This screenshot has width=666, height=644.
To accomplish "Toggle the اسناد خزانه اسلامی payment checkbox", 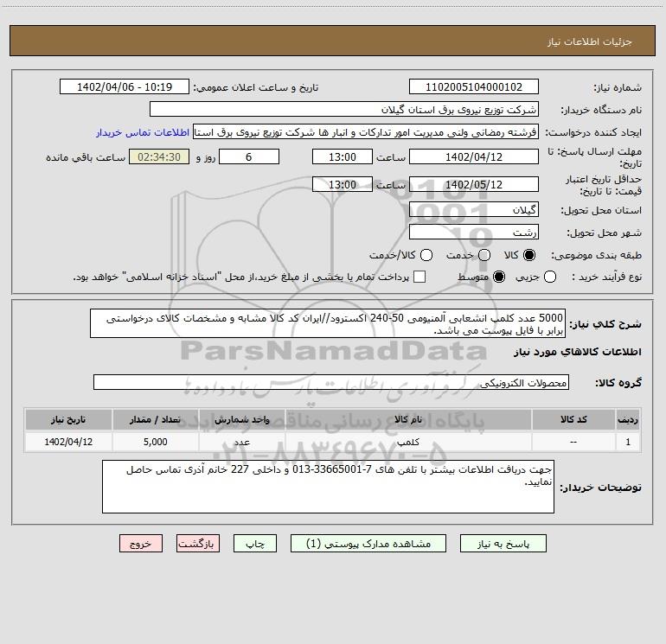I will point(419,277).
